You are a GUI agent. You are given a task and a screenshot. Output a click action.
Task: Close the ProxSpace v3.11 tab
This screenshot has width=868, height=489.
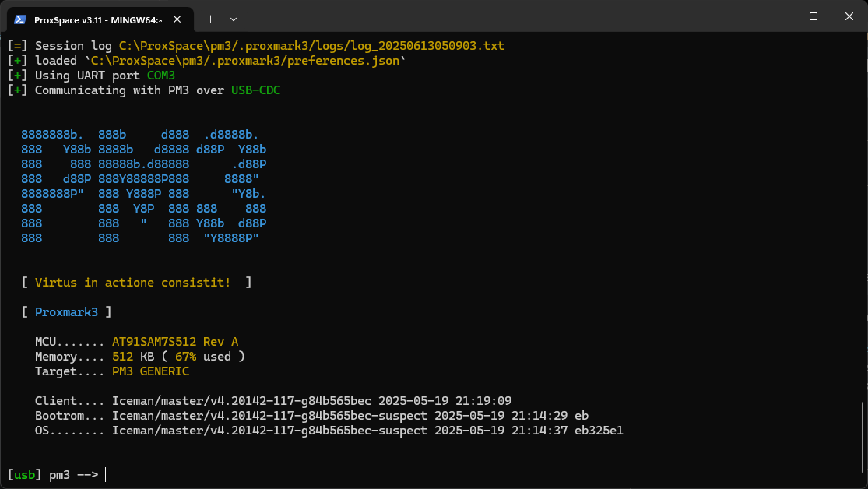tap(177, 19)
